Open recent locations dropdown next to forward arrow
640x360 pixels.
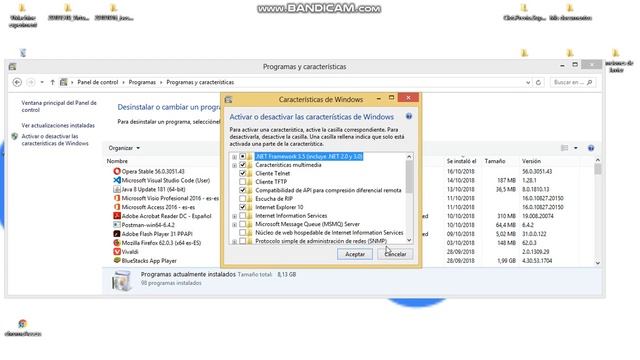pos(42,82)
